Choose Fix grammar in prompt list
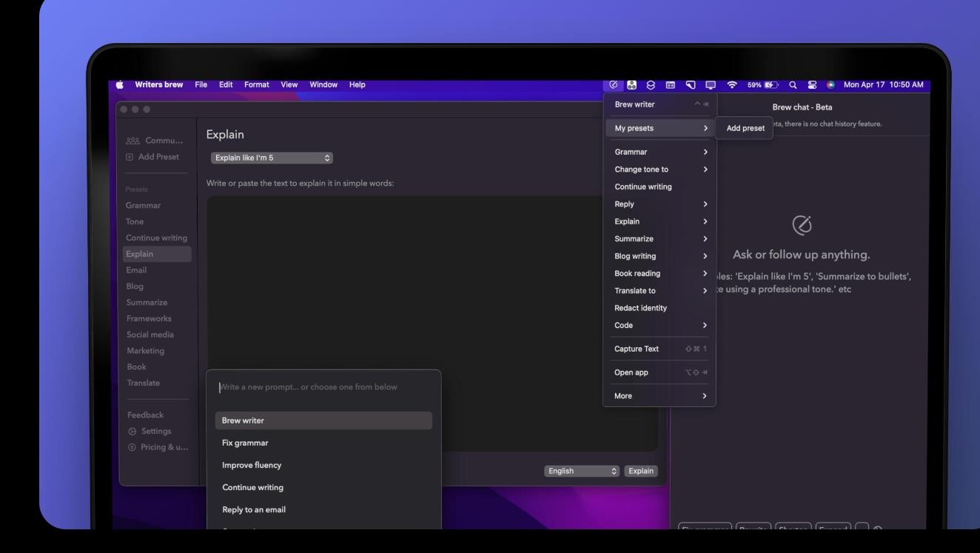The height and width of the screenshot is (553, 980). tap(323, 443)
